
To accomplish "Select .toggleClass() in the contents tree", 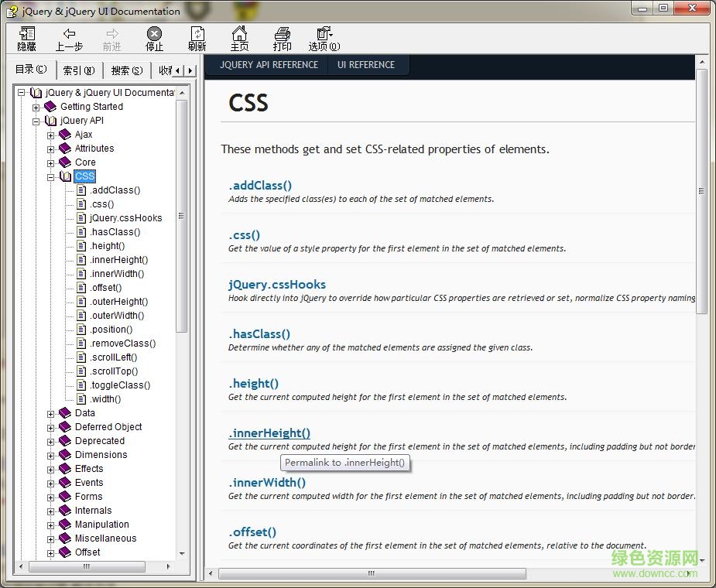I will pyautogui.click(x=120, y=385).
